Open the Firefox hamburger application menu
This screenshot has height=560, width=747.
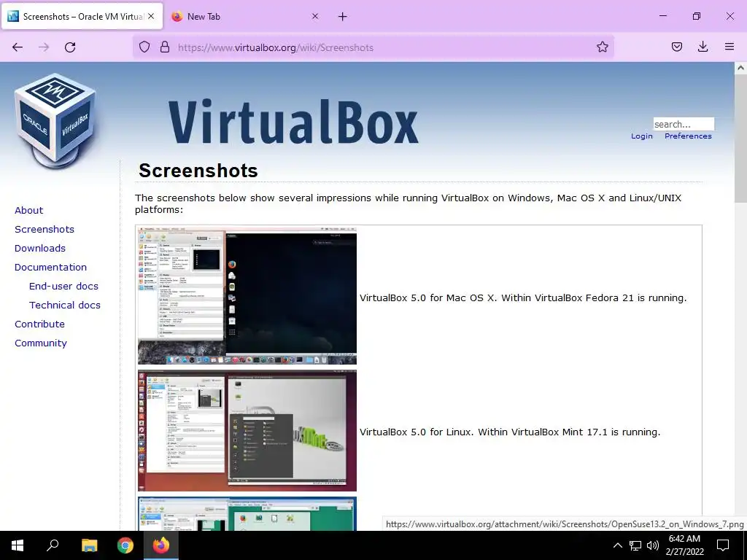pyautogui.click(x=729, y=47)
